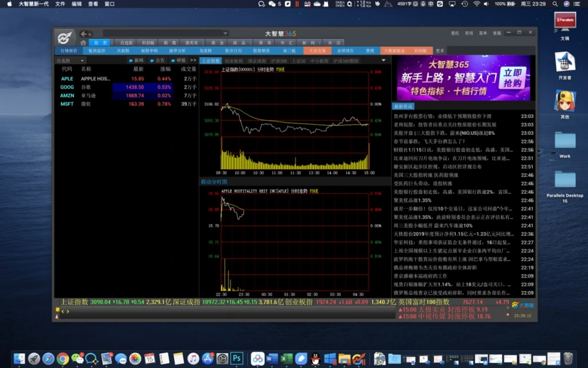Click the 大智慧 logo in the status bar
Screen dimensions: 588x368
(x=523, y=305)
